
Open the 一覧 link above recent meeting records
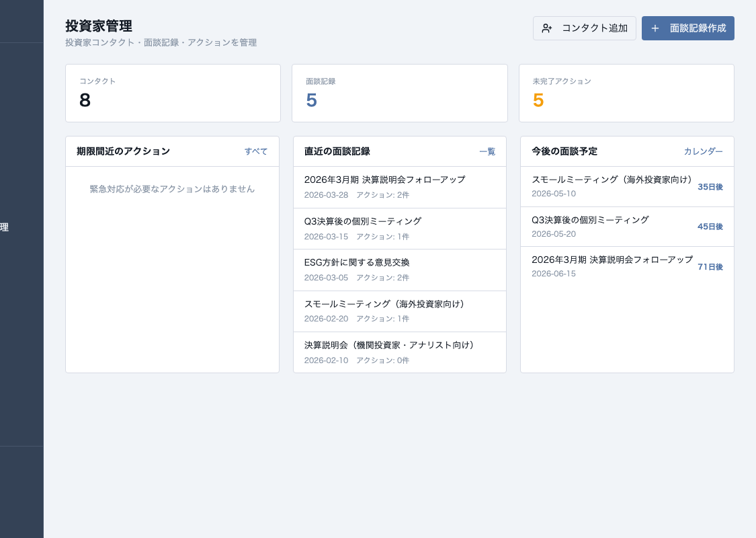coord(487,151)
